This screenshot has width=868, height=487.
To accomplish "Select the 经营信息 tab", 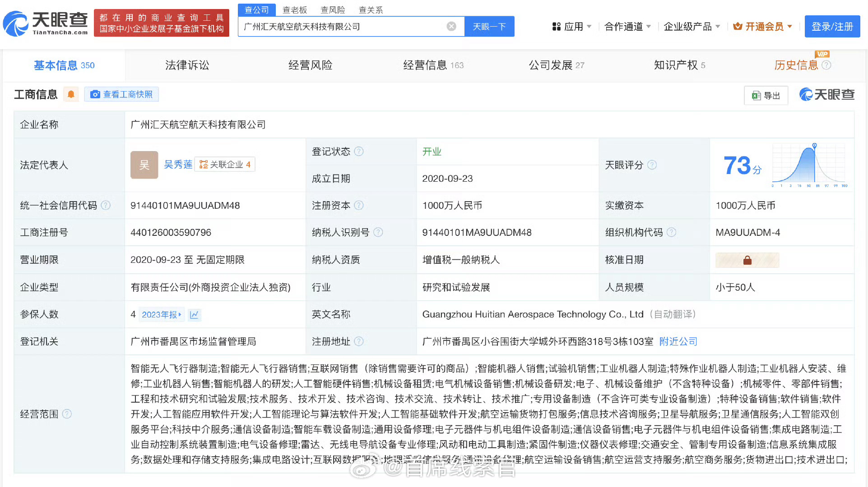I will (x=433, y=65).
